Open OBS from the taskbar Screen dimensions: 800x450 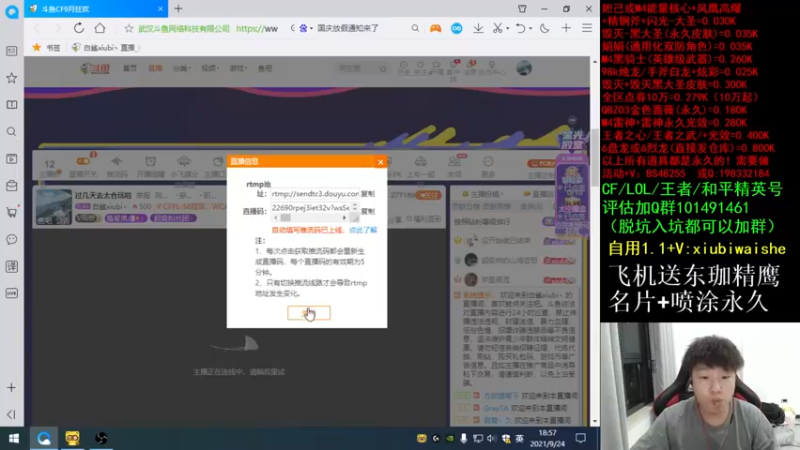(x=101, y=438)
